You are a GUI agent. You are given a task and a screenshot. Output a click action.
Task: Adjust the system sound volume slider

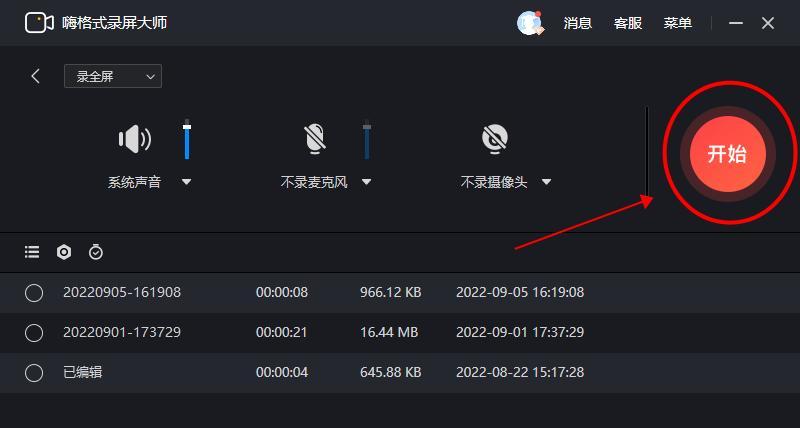click(187, 139)
